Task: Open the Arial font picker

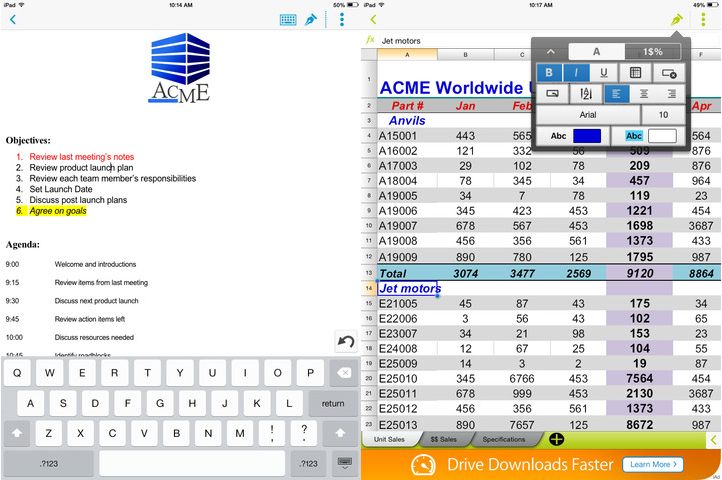Action: (x=588, y=115)
